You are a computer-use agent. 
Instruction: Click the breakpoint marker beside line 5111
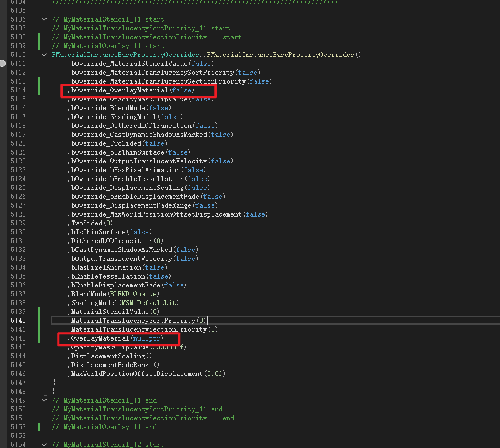(3, 64)
